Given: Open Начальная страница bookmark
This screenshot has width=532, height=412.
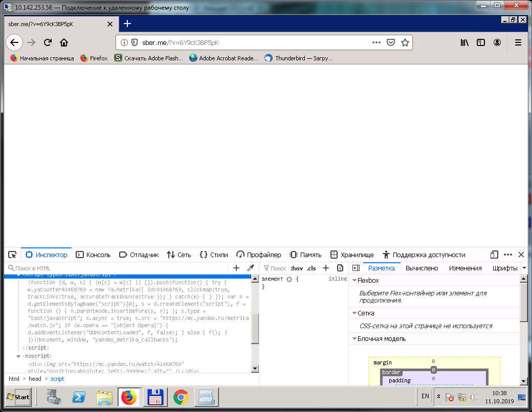Looking at the screenshot, I should click(42, 58).
